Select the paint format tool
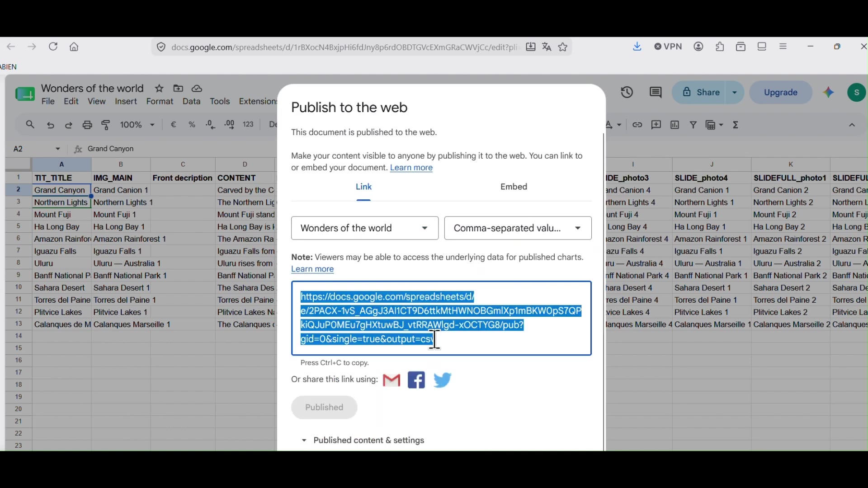 pos(106,125)
